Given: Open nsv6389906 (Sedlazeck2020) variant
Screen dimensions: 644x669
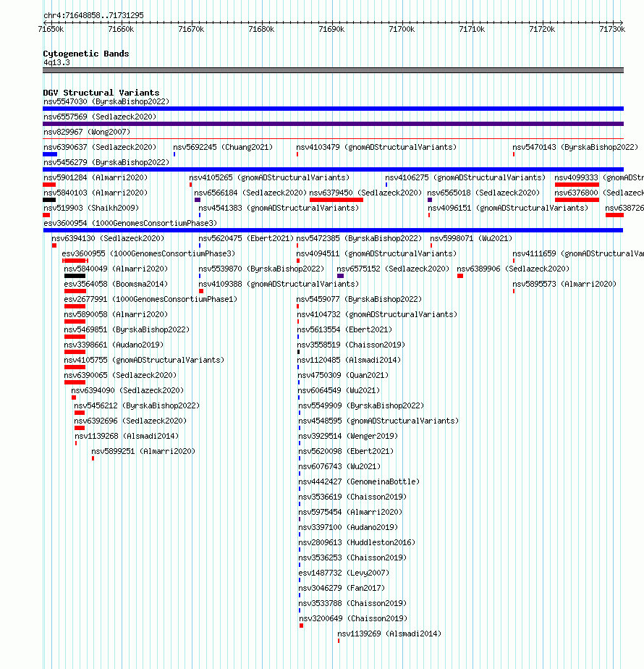Looking at the screenshot, I should [x=513, y=269].
